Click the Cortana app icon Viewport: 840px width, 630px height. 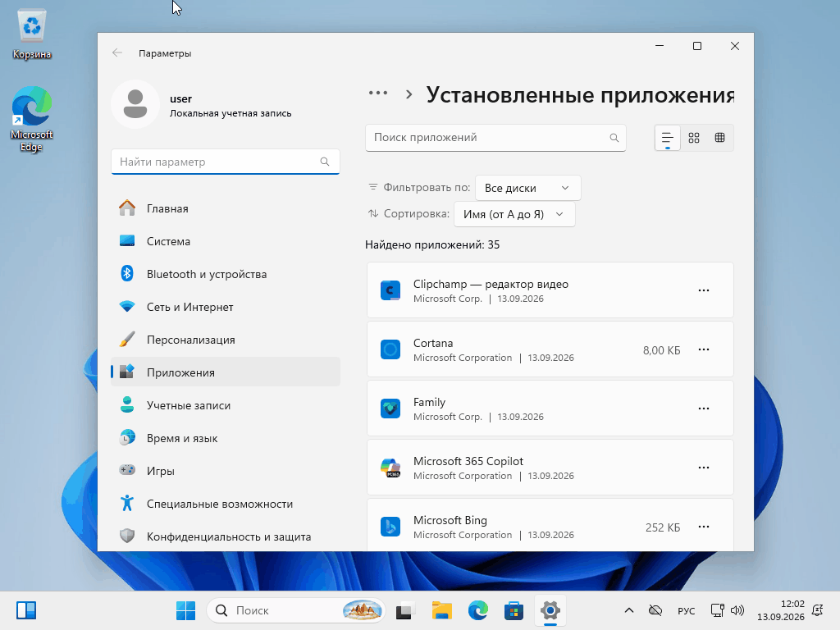click(x=390, y=349)
